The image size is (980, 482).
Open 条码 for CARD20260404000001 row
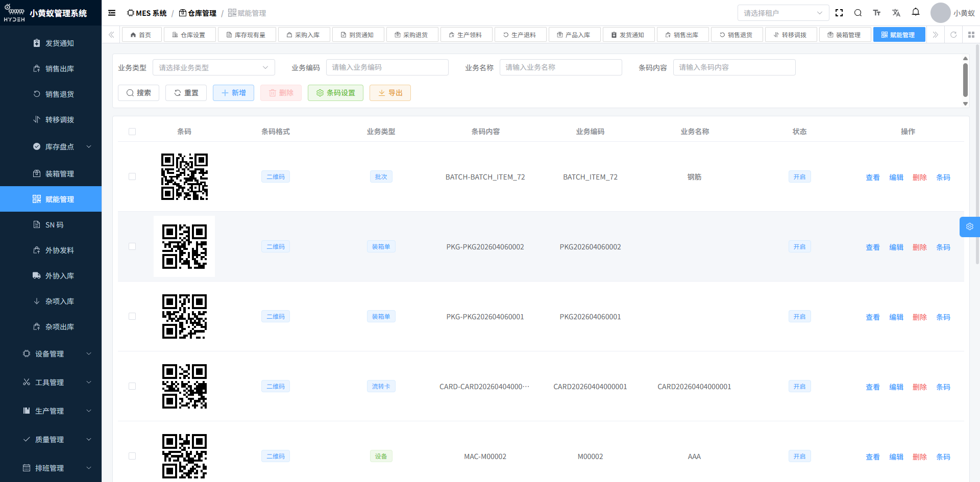coord(943,387)
